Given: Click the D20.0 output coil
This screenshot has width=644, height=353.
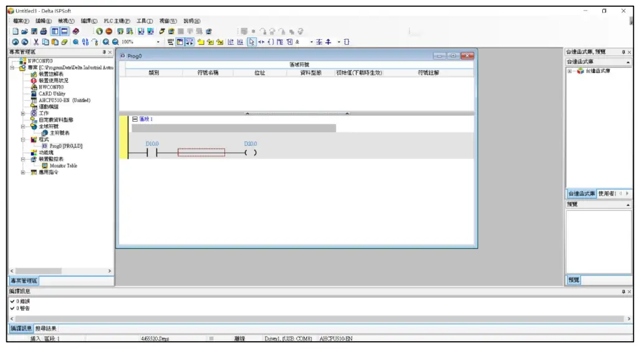Looking at the screenshot, I should (251, 152).
